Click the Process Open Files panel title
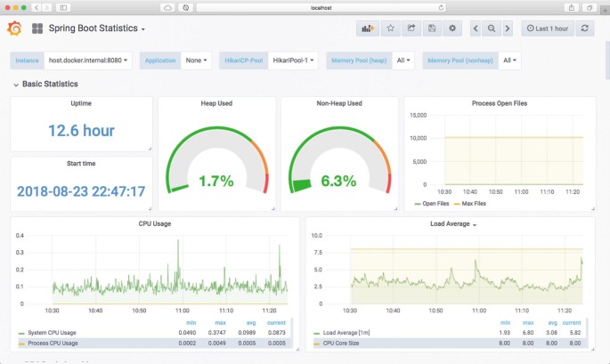 [500, 103]
